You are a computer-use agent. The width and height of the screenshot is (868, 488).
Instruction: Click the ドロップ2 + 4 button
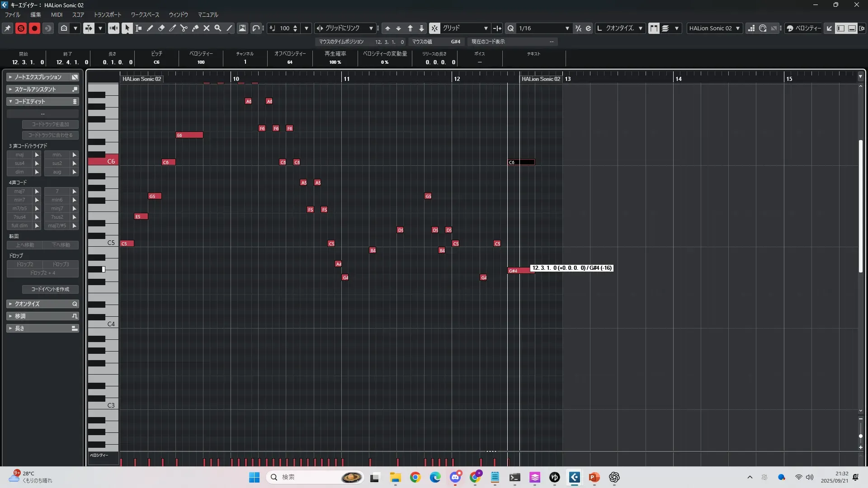tap(42, 273)
